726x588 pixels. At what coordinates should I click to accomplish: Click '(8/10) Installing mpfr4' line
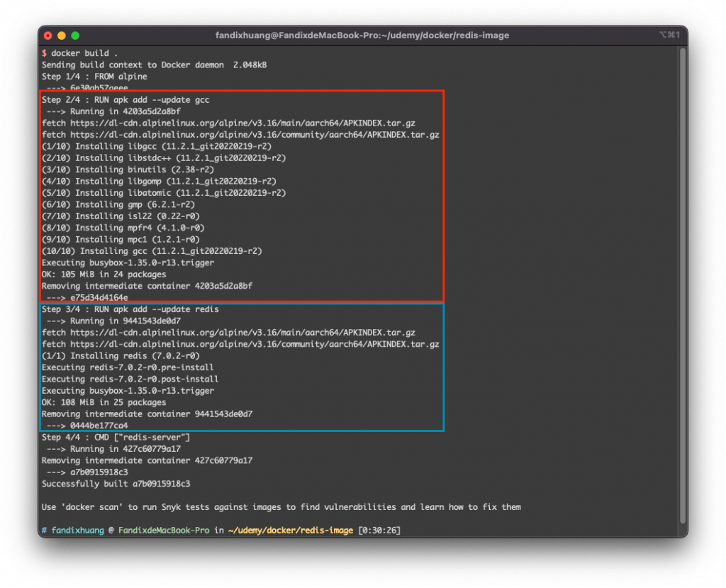123,228
